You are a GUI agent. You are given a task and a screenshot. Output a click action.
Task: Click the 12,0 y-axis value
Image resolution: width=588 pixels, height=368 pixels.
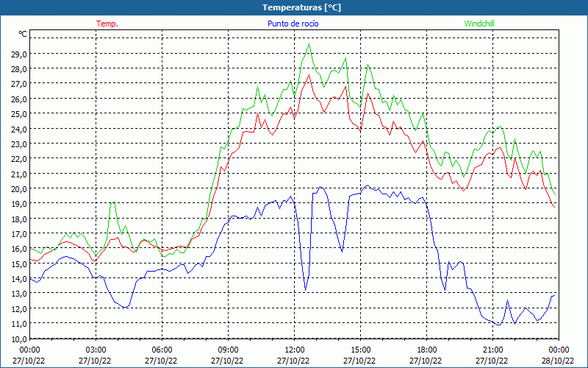point(19,308)
